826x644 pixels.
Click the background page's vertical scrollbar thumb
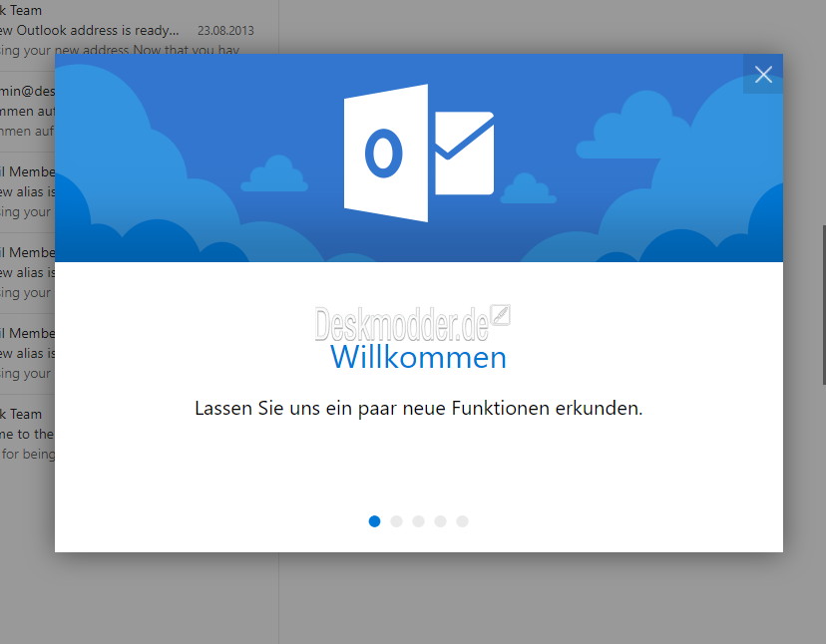tap(824, 305)
